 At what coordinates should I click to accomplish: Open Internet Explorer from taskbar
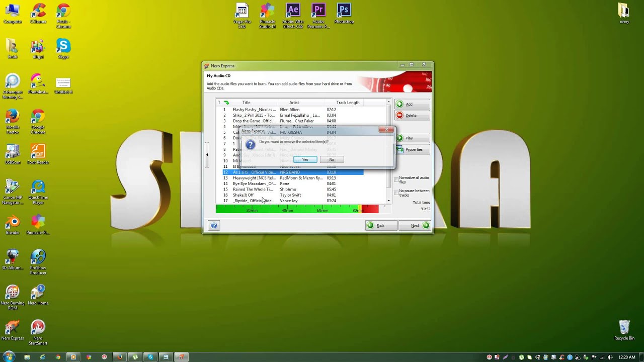pyautogui.click(x=42, y=357)
